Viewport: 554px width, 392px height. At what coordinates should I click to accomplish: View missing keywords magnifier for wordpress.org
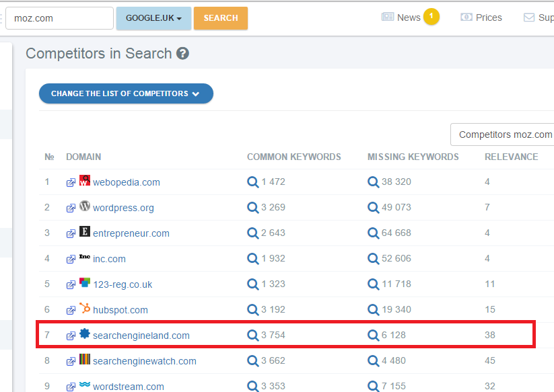(x=373, y=208)
